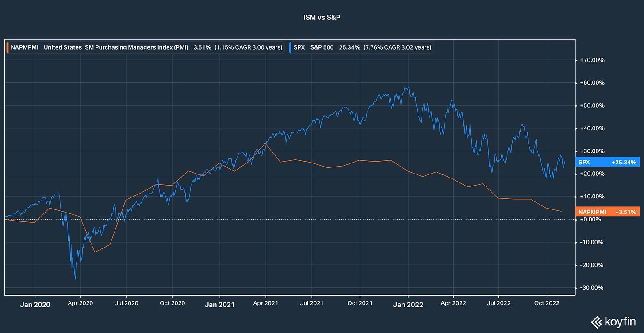
Task: Click the Oct 2022 date axis label
Action: click(x=547, y=303)
